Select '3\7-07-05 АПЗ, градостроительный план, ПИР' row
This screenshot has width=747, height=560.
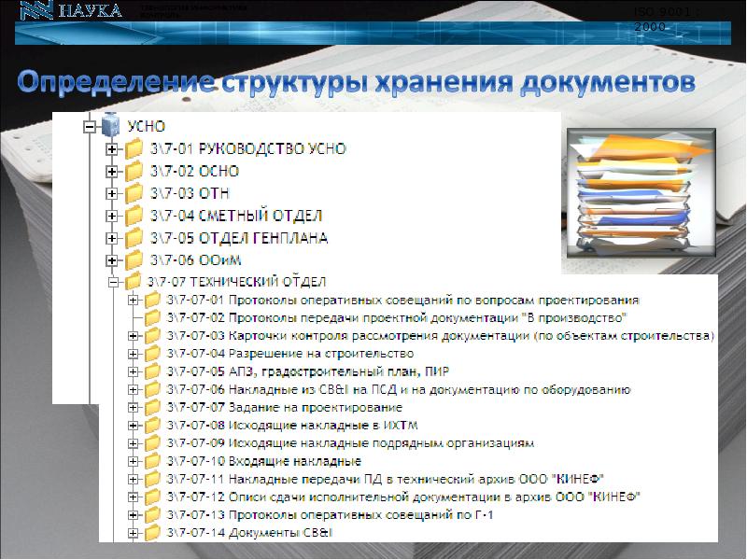pyautogui.click(x=308, y=371)
